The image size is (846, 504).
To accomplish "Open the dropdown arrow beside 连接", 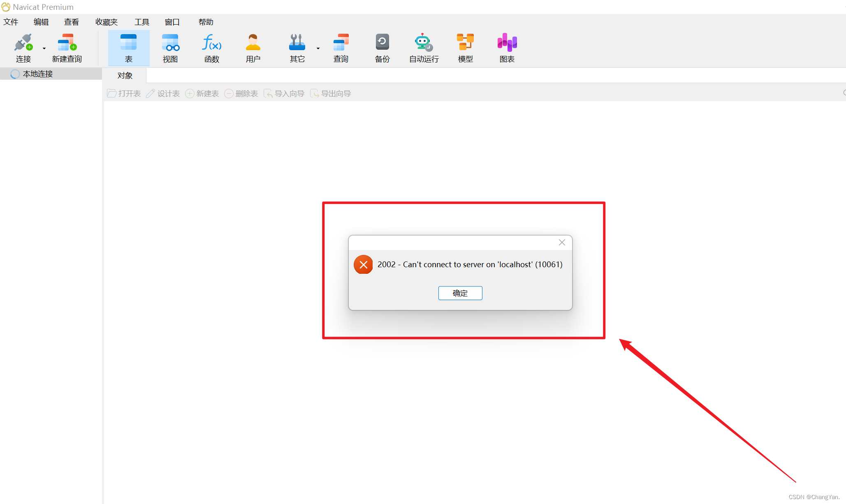I will pyautogui.click(x=44, y=49).
